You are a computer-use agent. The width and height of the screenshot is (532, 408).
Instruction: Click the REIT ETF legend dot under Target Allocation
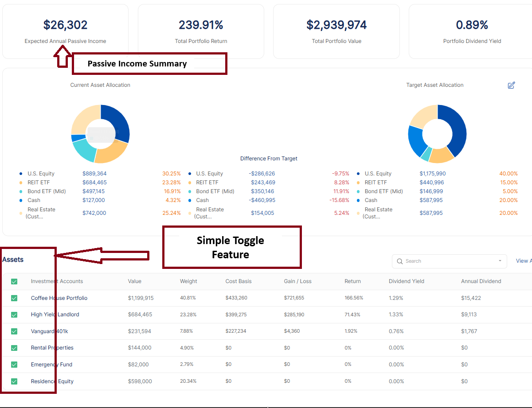pyautogui.click(x=358, y=183)
